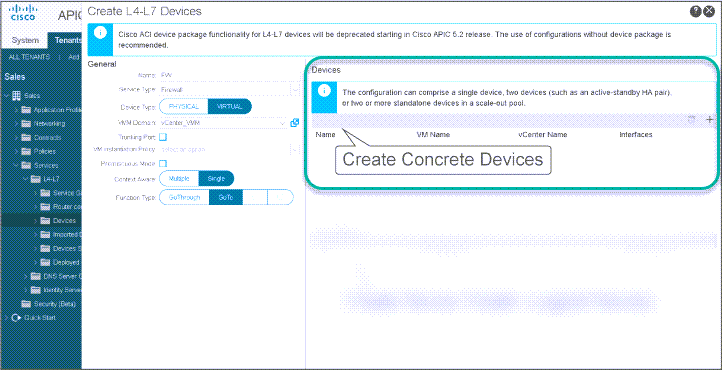This screenshot has height=370, width=722.
Task: Open the help question mark icon
Action: (695, 12)
